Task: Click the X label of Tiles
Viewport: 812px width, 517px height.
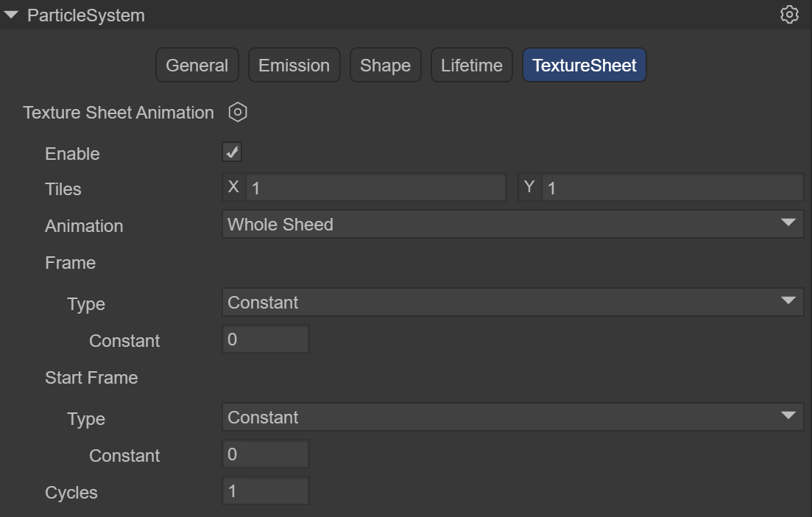Action: pos(233,187)
